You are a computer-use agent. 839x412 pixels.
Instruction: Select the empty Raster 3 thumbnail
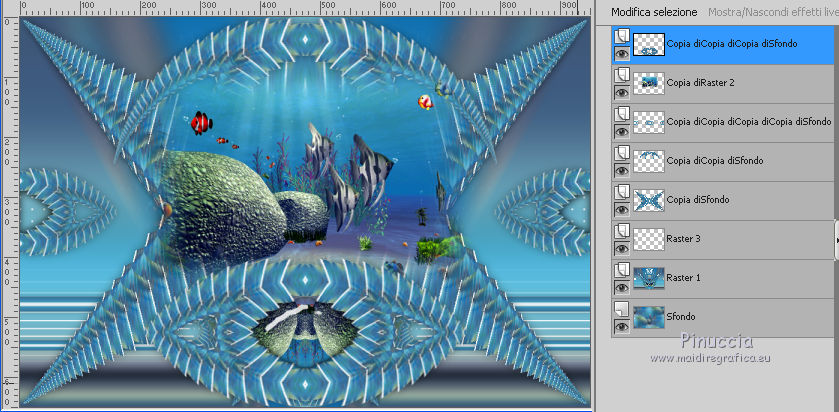point(649,240)
